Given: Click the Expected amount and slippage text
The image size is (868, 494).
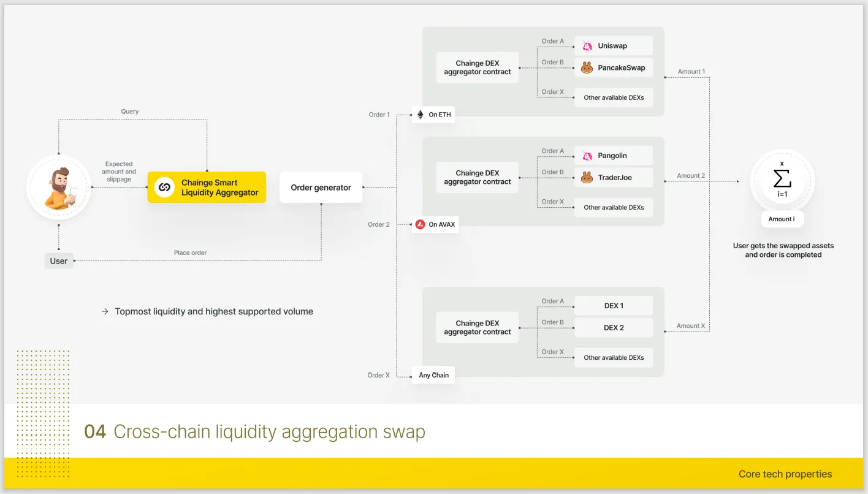Looking at the screenshot, I should tap(119, 172).
